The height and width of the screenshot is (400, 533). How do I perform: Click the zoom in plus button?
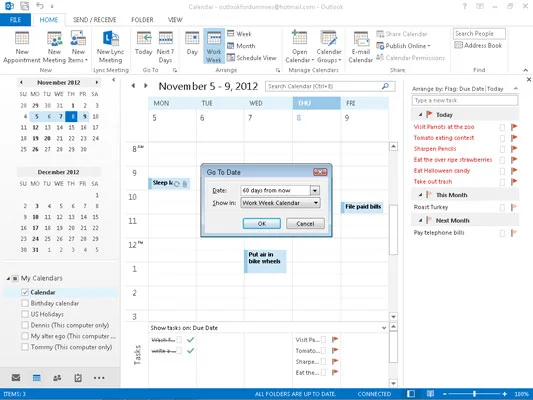[x=505, y=394]
